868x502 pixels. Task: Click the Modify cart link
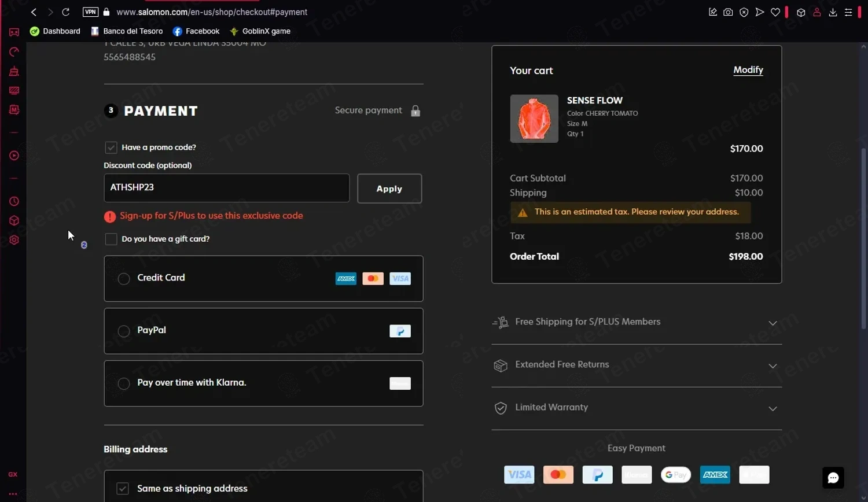(x=748, y=70)
